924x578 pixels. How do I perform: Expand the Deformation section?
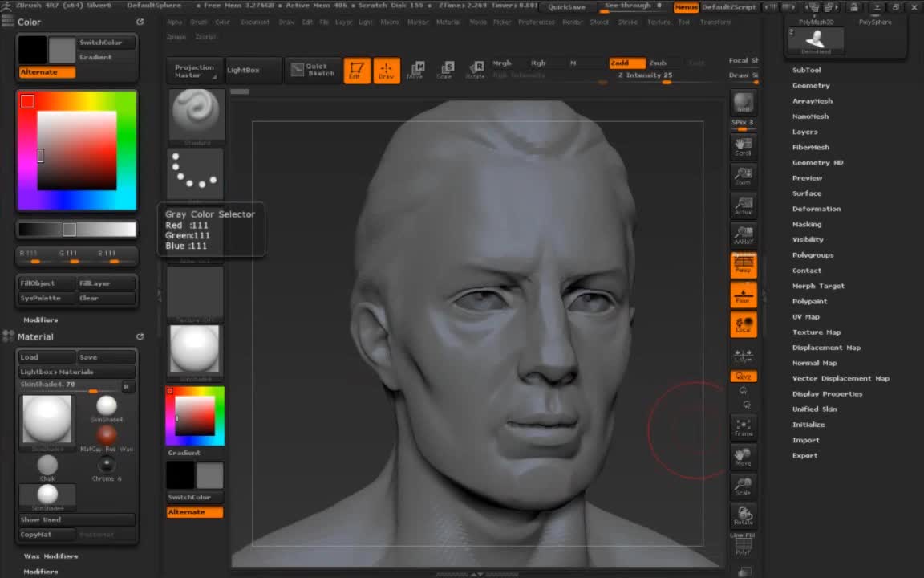(x=817, y=209)
